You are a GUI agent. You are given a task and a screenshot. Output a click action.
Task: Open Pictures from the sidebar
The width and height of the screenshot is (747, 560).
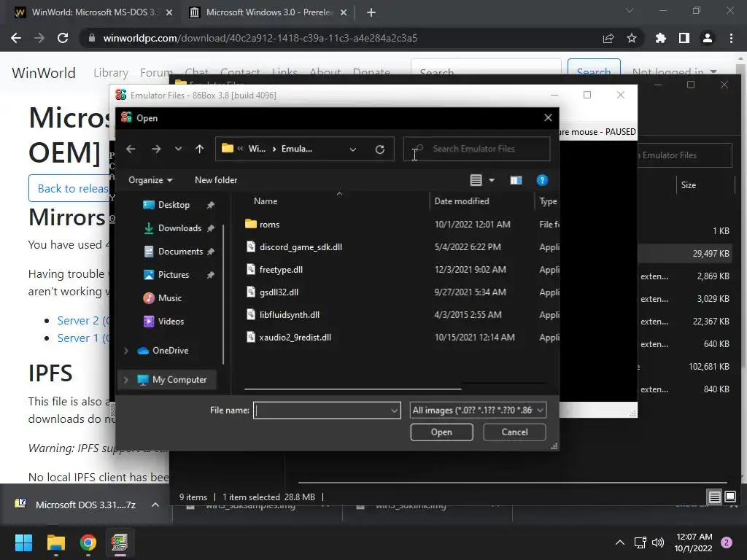174,275
